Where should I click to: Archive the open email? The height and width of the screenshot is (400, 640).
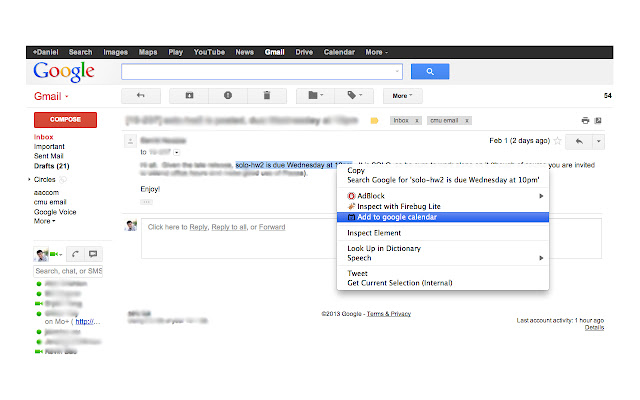pyautogui.click(x=189, y=96)
